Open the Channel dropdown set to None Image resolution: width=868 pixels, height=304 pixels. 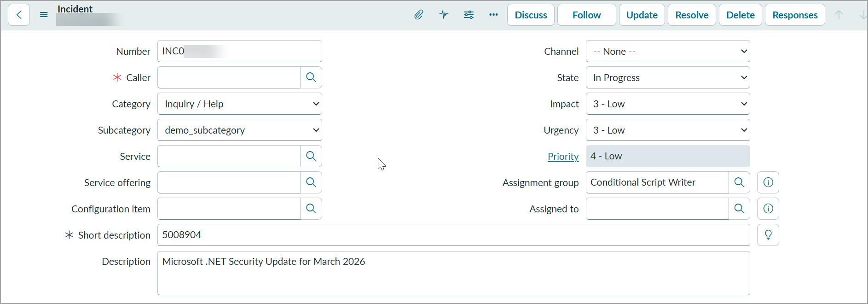tap(668, 51)
